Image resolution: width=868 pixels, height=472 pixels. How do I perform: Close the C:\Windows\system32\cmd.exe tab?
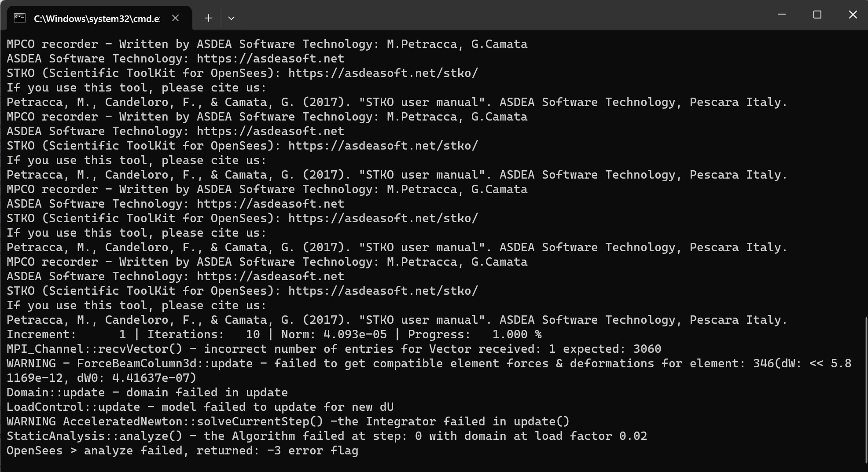pos(175,18)
